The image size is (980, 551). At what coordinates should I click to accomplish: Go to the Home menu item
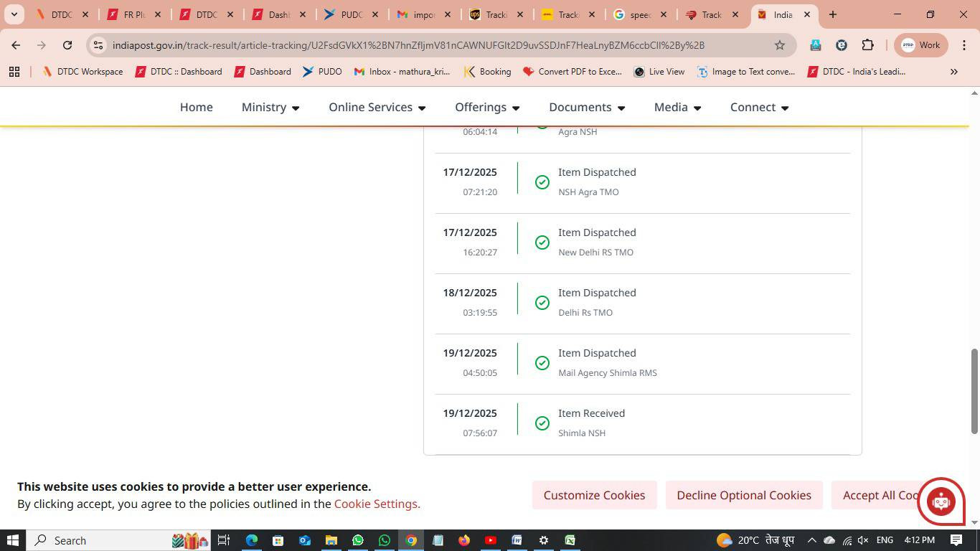(x=196, y=107)
